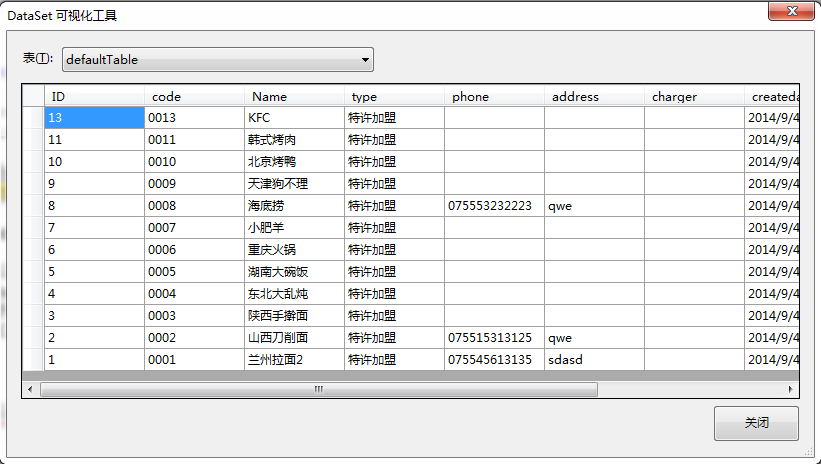Sort by the type column header
821x464 pixels.
tap(394, 96)
